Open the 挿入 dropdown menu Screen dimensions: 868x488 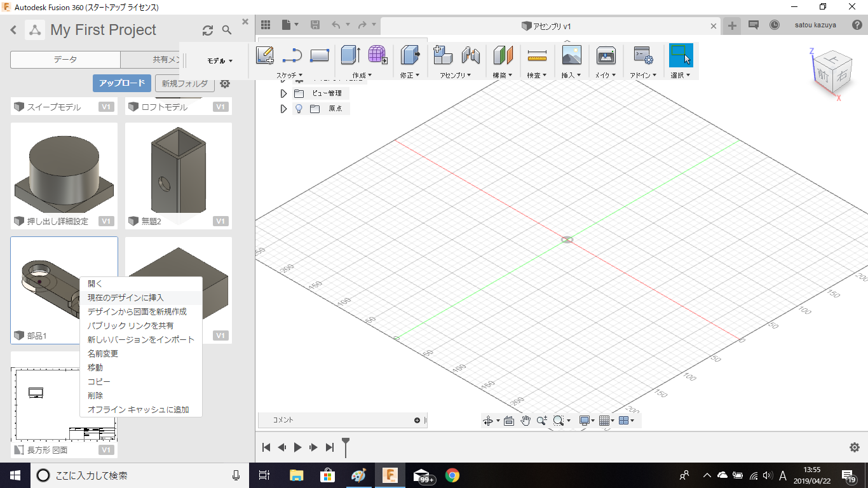571,75
